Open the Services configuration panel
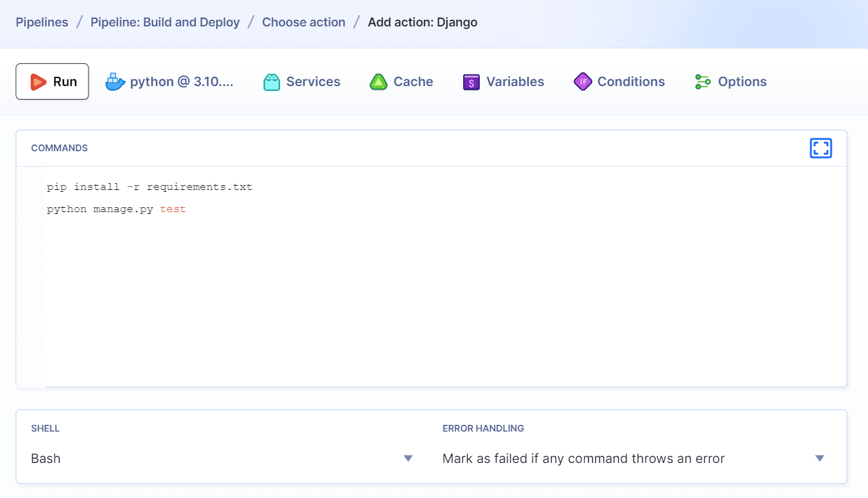 [302, 81]
